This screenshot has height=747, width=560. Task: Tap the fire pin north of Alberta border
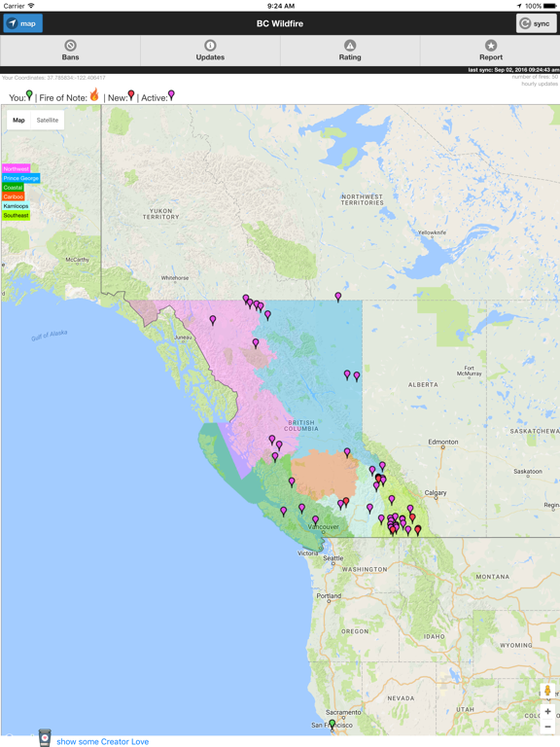pos(338,298)
